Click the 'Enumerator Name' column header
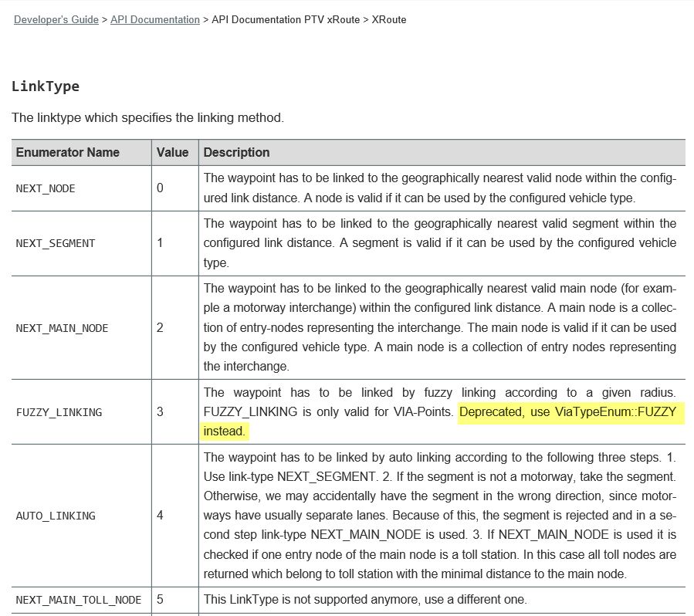Screen dimensions: 694x616 point(68,152)
